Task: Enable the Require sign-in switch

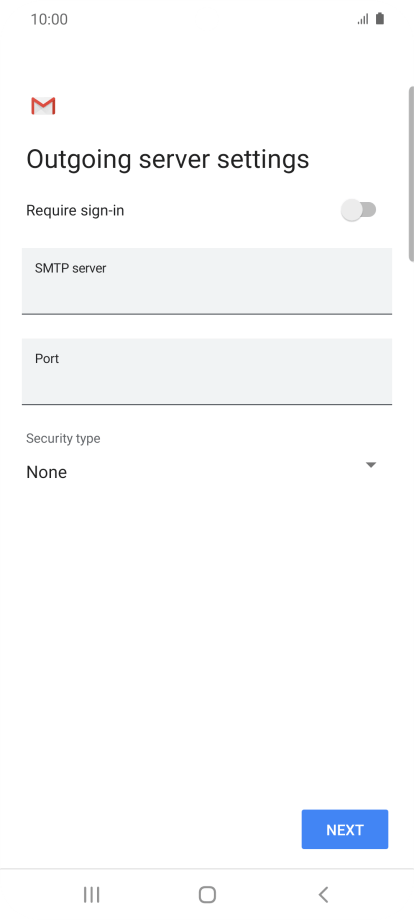Action: pyautogui.click(x=358, y=210)
